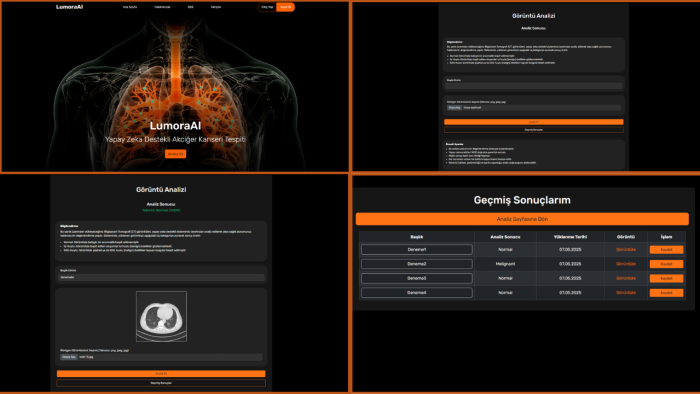This screenshot has height=394, width=700.
Task: Open the İletişim nav item
Action: 216,7
